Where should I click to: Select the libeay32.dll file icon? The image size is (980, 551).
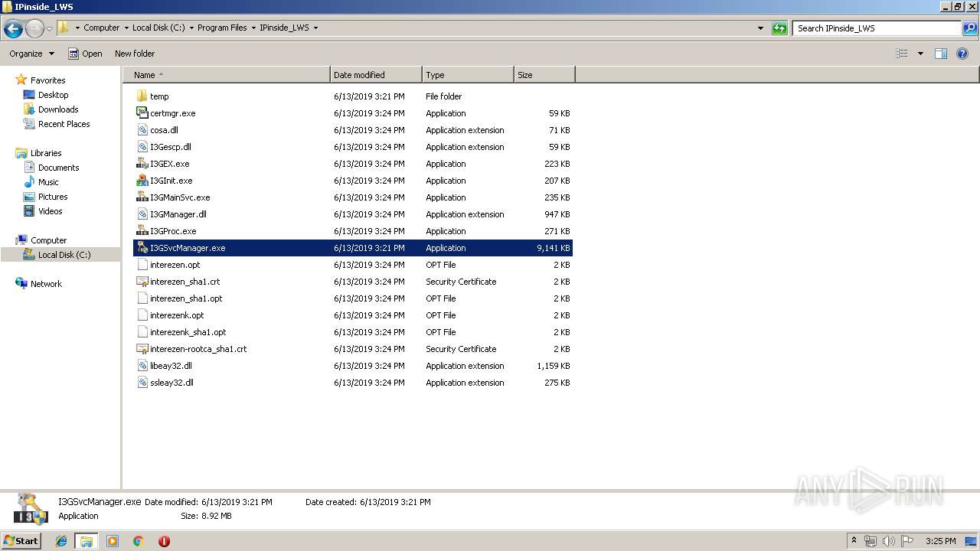click(142, 366)
